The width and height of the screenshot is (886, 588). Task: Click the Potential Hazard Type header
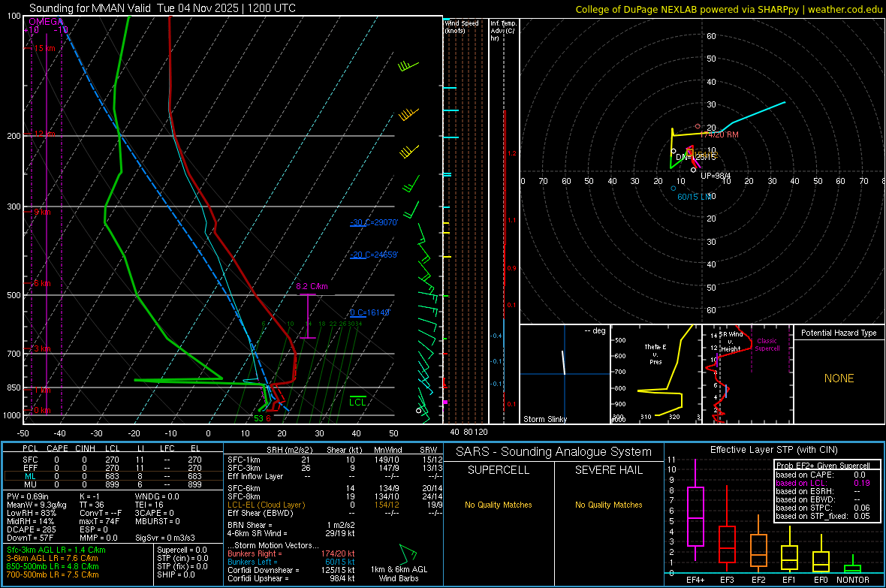tap(839, 333)
